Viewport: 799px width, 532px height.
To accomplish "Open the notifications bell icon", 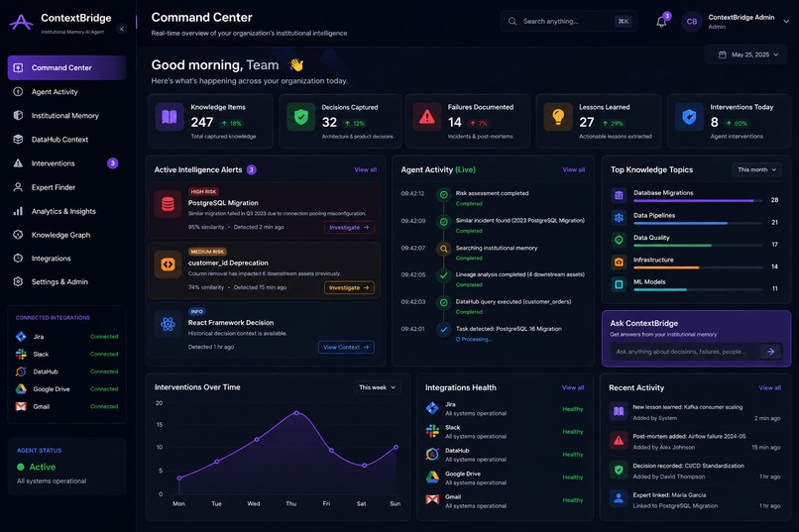I will (x=661, y=22).
